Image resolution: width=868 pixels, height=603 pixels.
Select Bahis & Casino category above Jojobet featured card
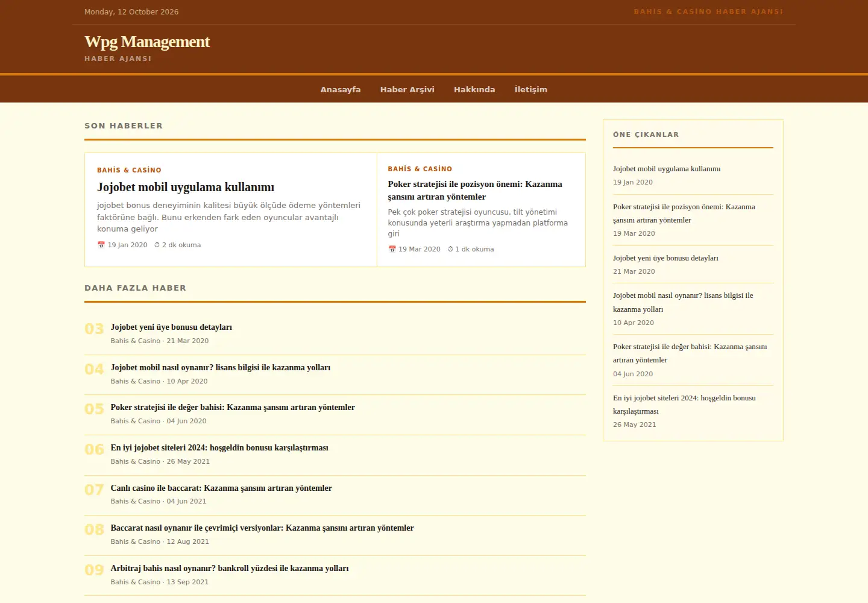129,170
